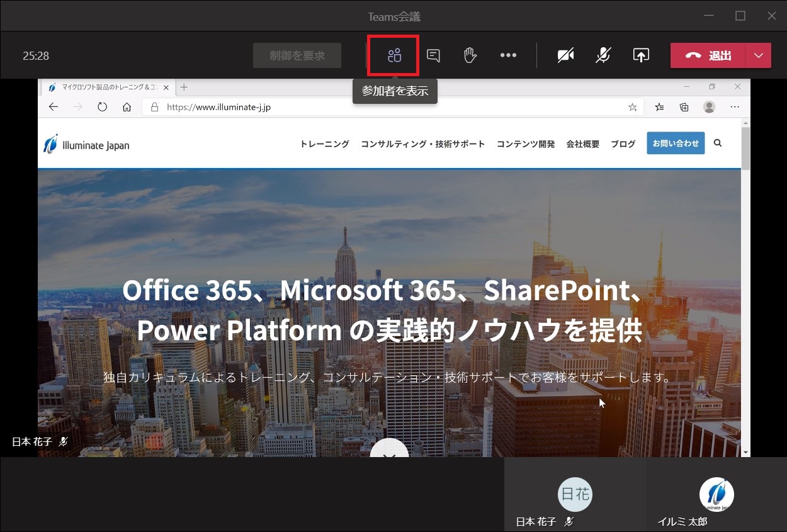Open the browser Collections panel
787x532 pixels.
684,107
